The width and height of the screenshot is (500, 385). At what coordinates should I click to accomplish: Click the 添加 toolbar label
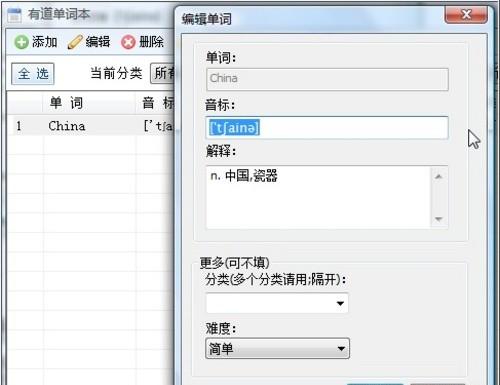[44, 42]
